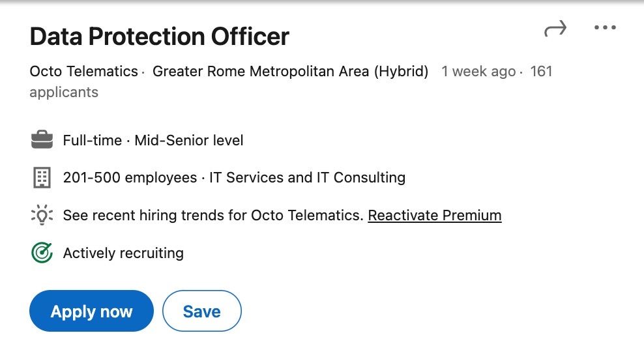Click the lightbulb hiring insights icon
The height and width of the screenshot is (348, 644).
click(x=41, y=215)
